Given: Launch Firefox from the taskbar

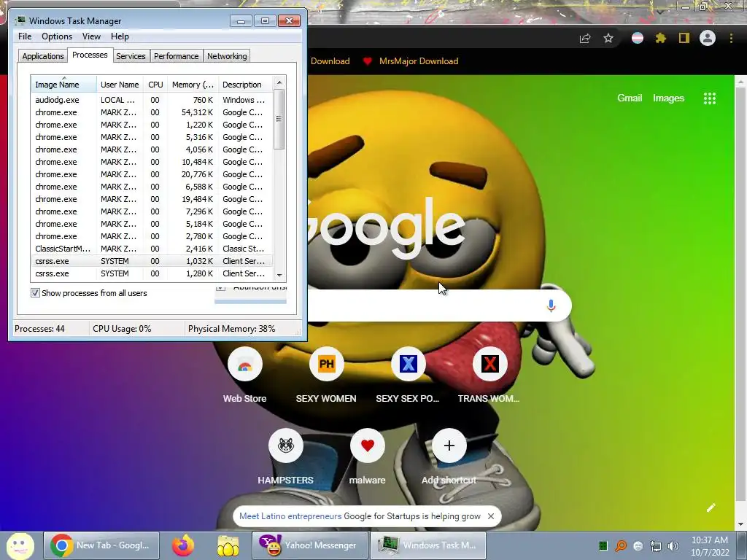Looking at the screenshot, I should point(183,545).
